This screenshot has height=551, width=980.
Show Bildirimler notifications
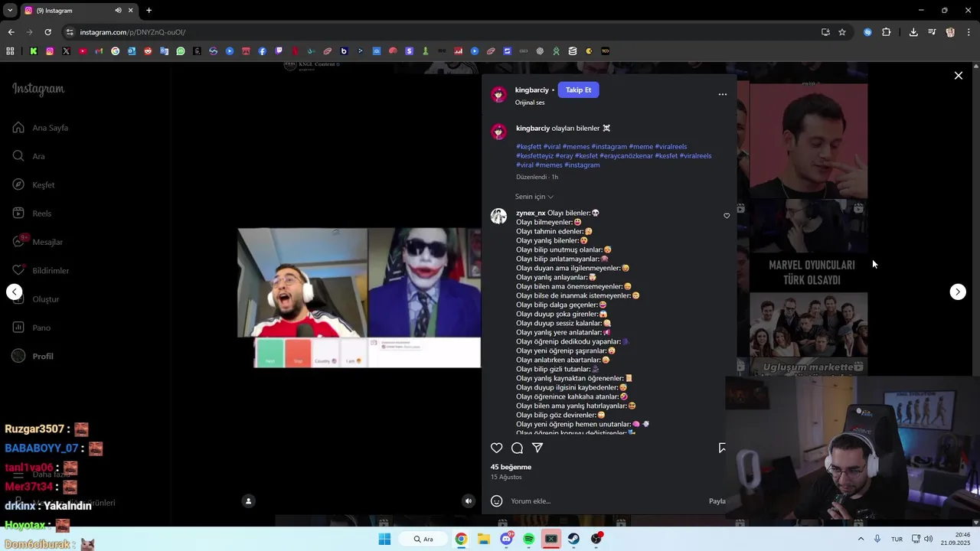[x=41, y=270]
